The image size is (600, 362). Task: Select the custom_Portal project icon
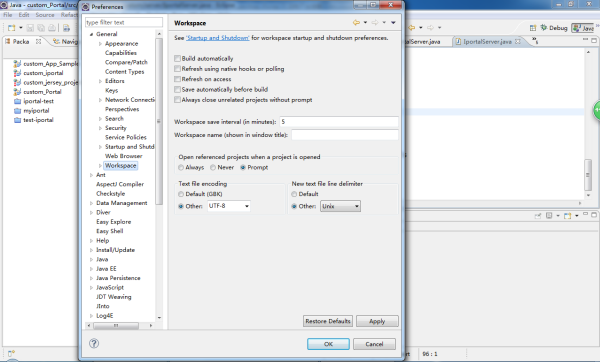[x=17, y=92]
